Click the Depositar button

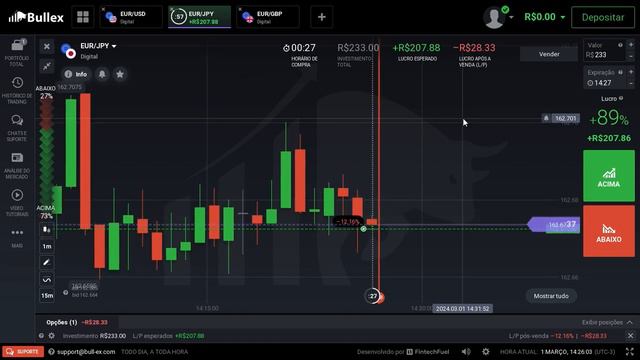(603, 17)
